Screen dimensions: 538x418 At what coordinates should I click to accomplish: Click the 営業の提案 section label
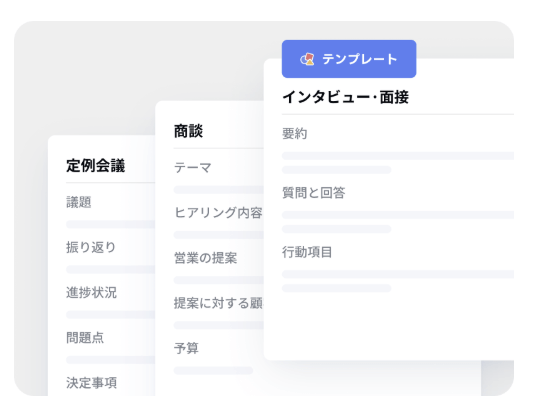coord(205,258)
